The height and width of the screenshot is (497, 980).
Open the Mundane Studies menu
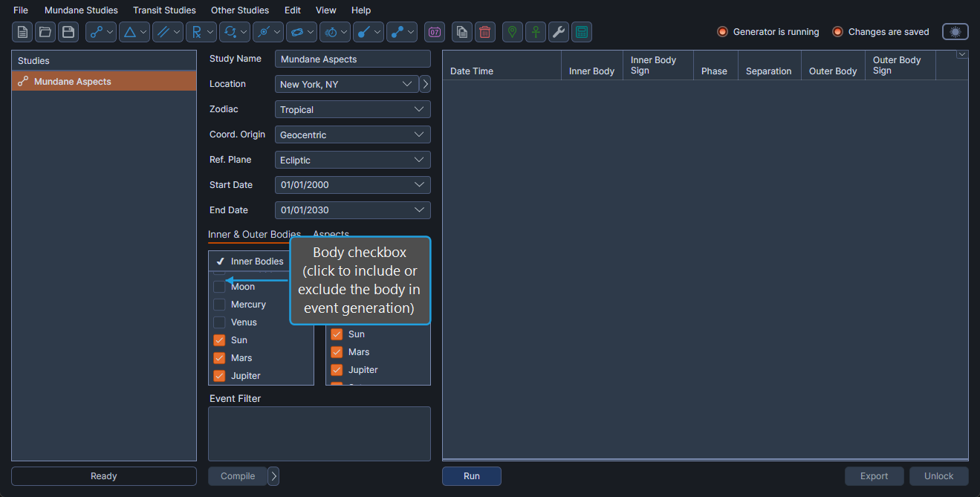click(x=81, y=10)
